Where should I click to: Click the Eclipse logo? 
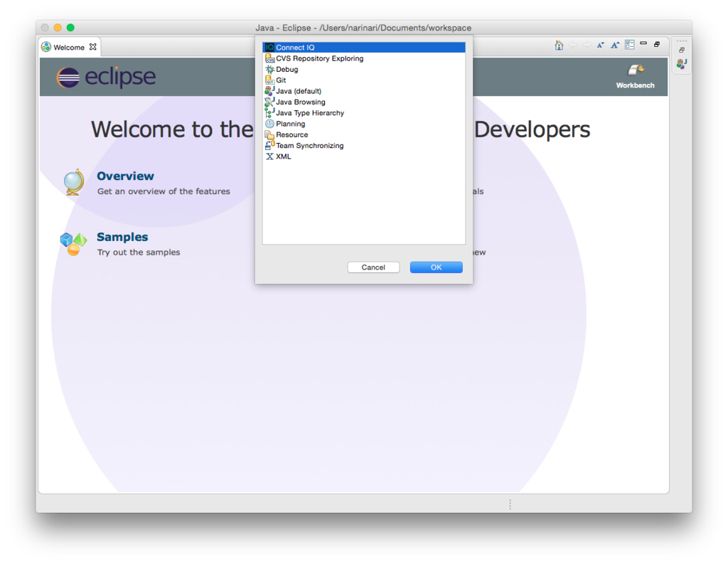(x=106, y=77)
